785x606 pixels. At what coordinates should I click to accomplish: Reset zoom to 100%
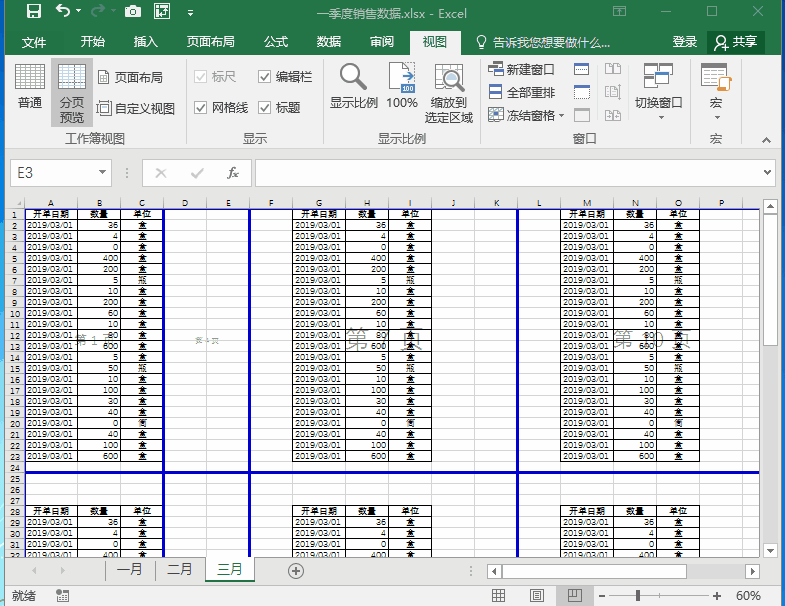(402, 88)
